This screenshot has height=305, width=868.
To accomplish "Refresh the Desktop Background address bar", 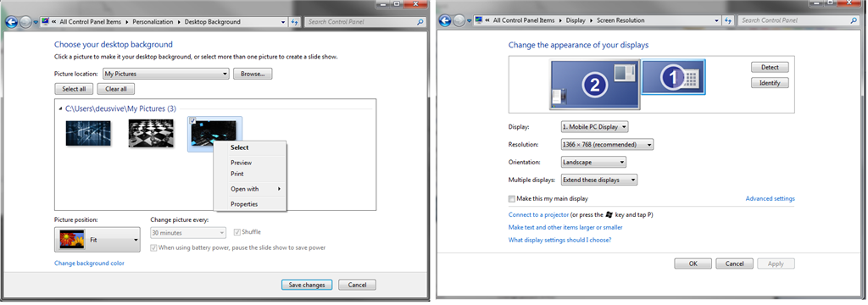I will 294,22.
